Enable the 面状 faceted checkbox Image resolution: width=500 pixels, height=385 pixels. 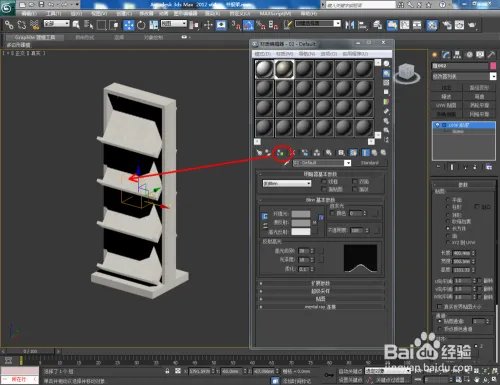click(x=355, y=189)
